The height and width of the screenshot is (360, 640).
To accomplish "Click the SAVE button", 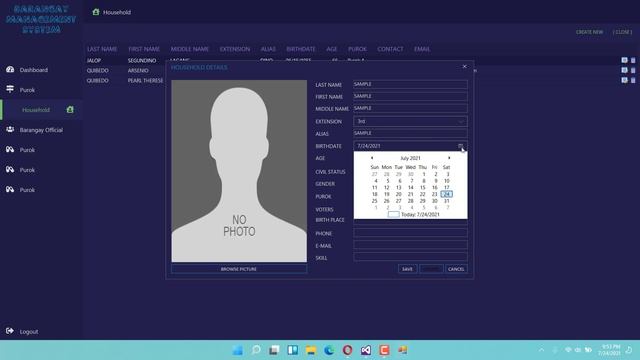I will tap(407, 269).
